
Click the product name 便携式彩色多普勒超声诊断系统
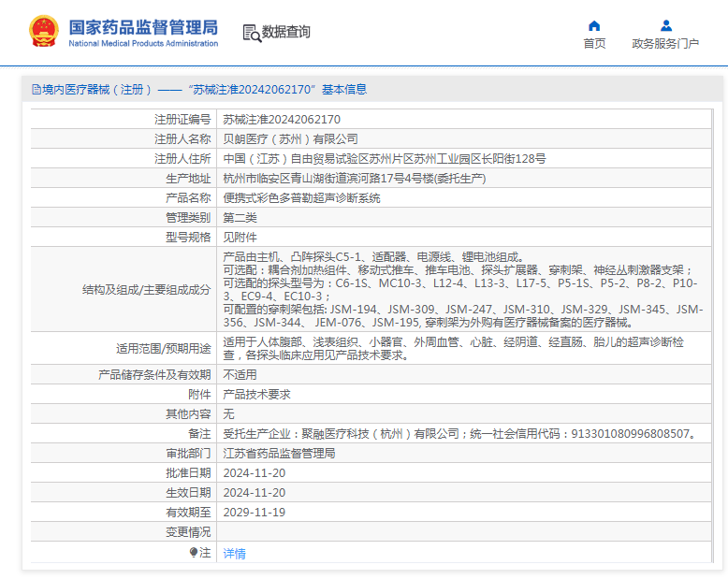[301, 198]
